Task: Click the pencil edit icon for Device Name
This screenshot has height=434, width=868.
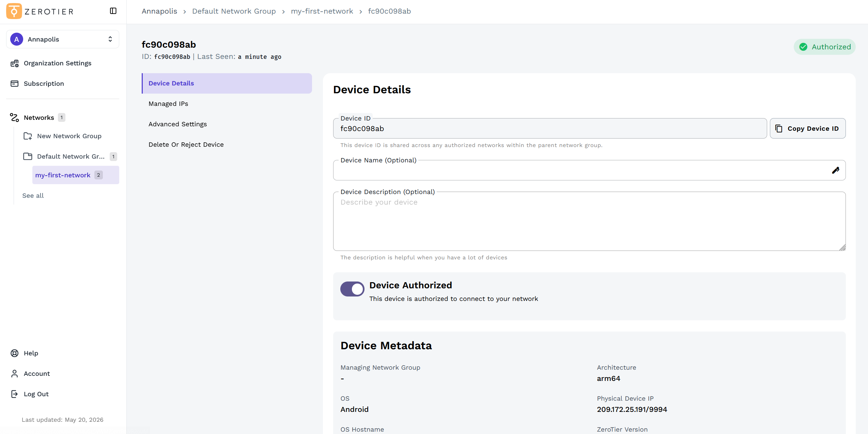Action: [x=836, y=170]
